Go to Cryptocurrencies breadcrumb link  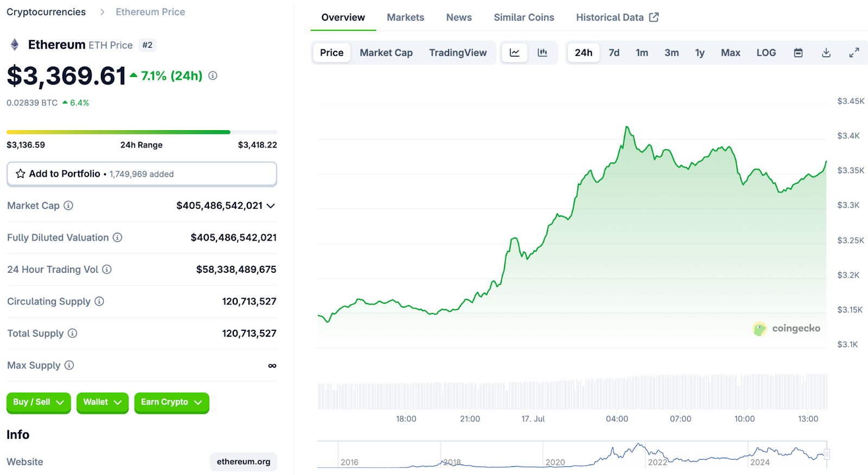click(x=46, y=12)
